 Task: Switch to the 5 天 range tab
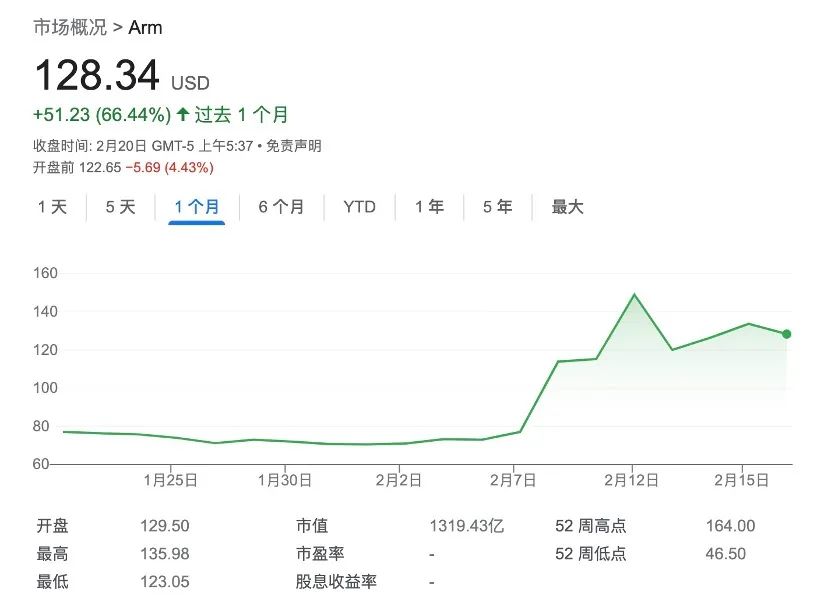(120, 206)
